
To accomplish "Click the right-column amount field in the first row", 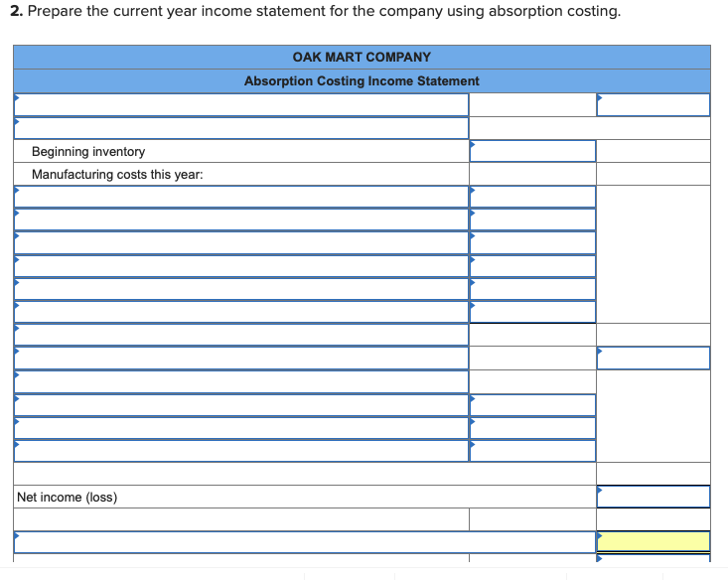I will tap(653, 104).
